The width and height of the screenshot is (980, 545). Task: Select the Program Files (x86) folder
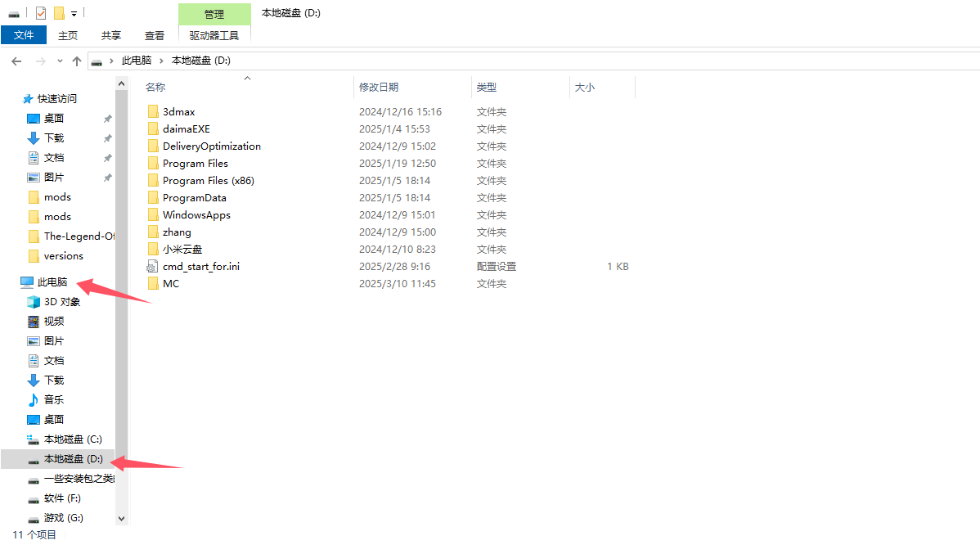[x=208, y=180]
